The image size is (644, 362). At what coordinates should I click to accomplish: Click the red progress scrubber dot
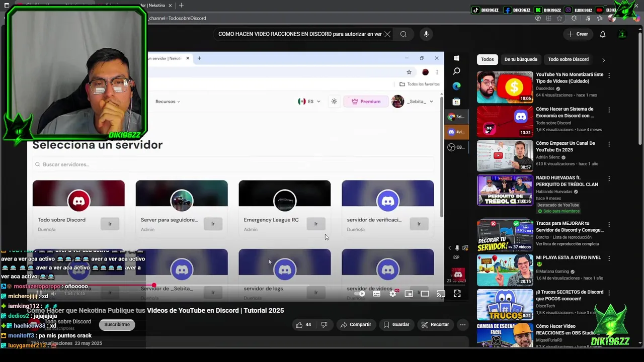pos(154,286)
